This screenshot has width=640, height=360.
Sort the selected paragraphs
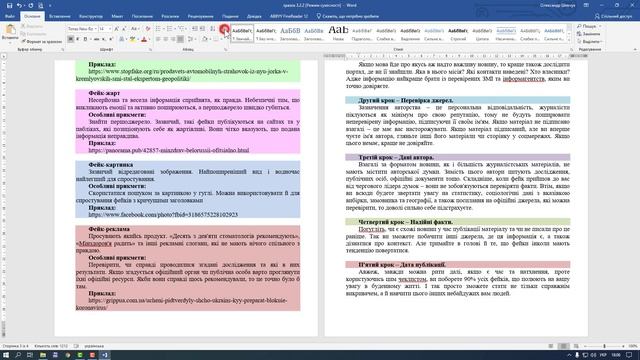pos(213,29)
